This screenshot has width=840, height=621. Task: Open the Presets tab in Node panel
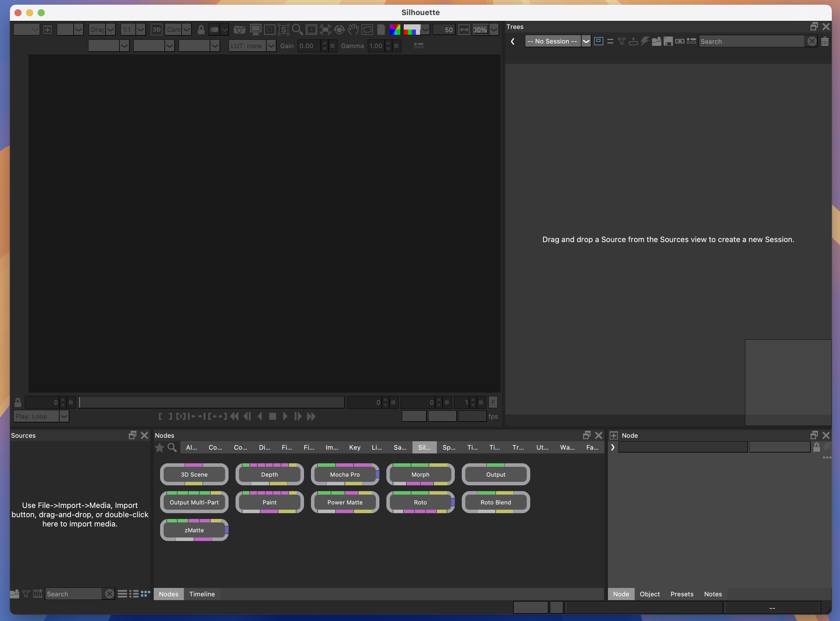point(682,594)
